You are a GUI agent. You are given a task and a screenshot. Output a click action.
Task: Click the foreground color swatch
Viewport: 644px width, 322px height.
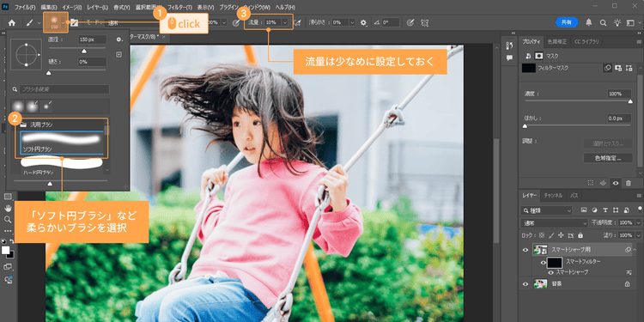[x=6, y=251]
